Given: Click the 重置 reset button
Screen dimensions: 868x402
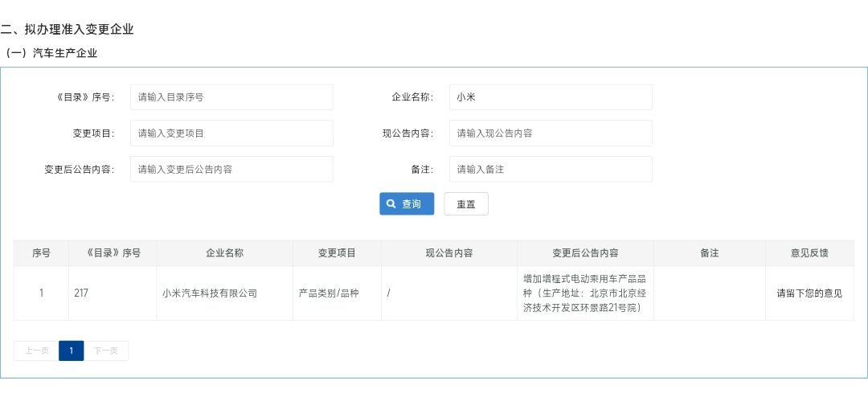Looking at the screenshot, I should (x=466, y=203).
